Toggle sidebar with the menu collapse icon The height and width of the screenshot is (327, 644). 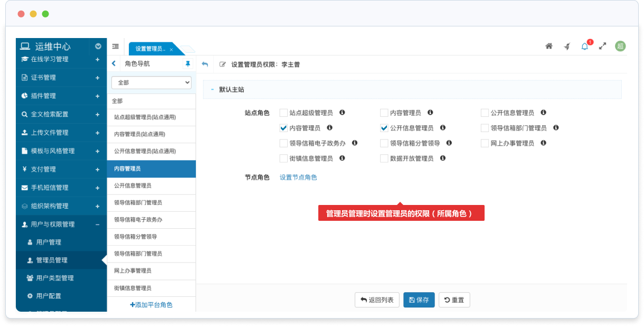pyautogui.click(x=115, y=46)
